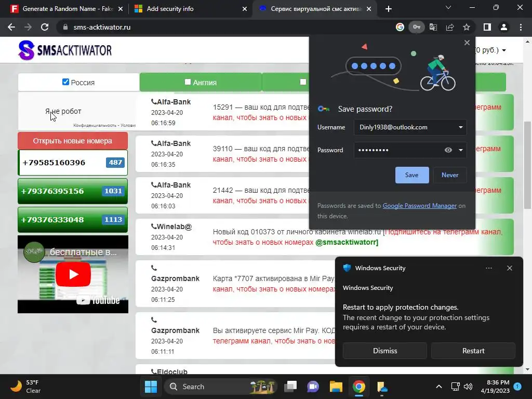Open File Explorer from the taskbar
532x399 pixels.
point(336,387)
